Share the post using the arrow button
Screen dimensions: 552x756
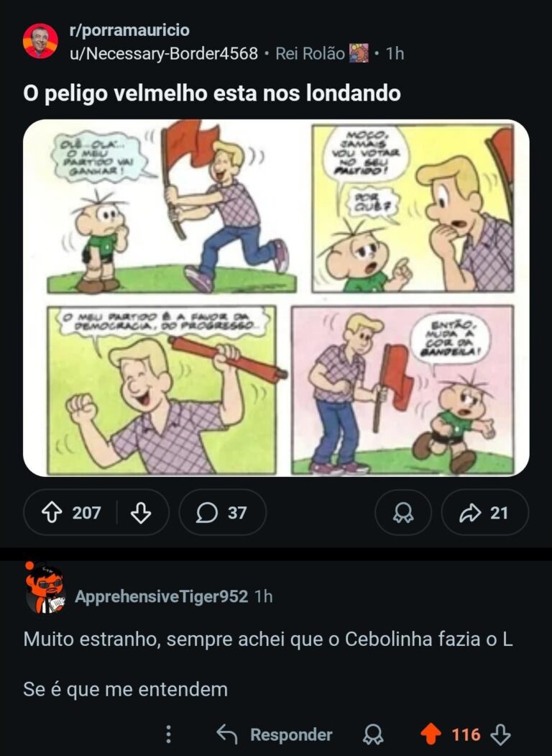(x=484, y=513)
